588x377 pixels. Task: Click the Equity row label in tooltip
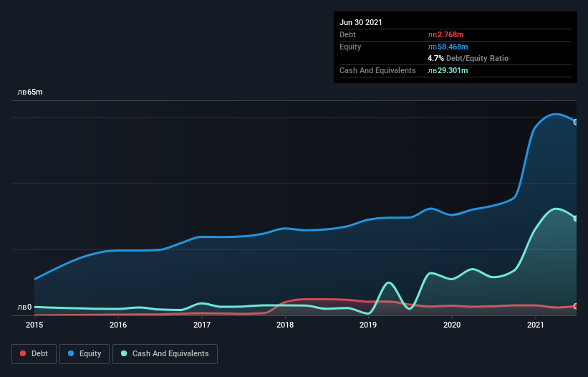(350, 47)
